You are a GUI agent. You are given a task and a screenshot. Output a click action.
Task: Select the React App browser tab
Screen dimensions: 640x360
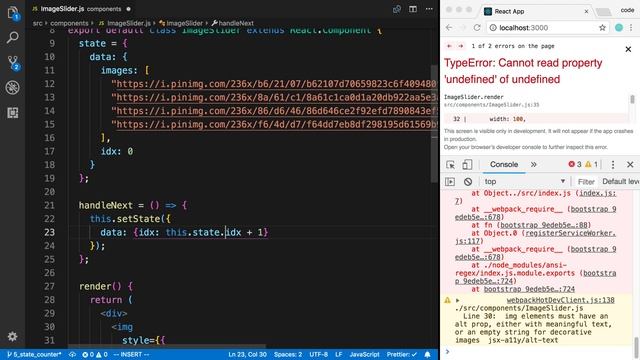[536, 11]
